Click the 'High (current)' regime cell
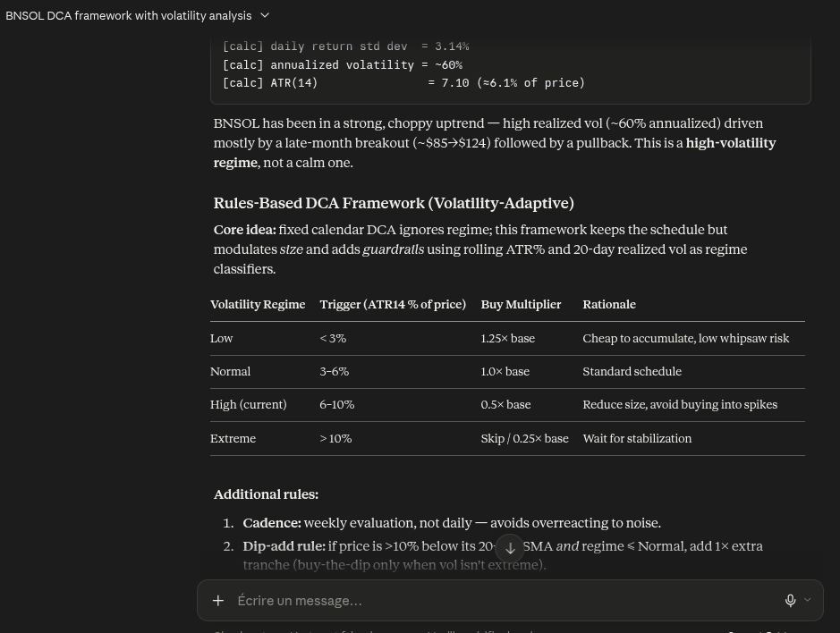The width and height of the screenshot is (840, 633). point(248,405)
